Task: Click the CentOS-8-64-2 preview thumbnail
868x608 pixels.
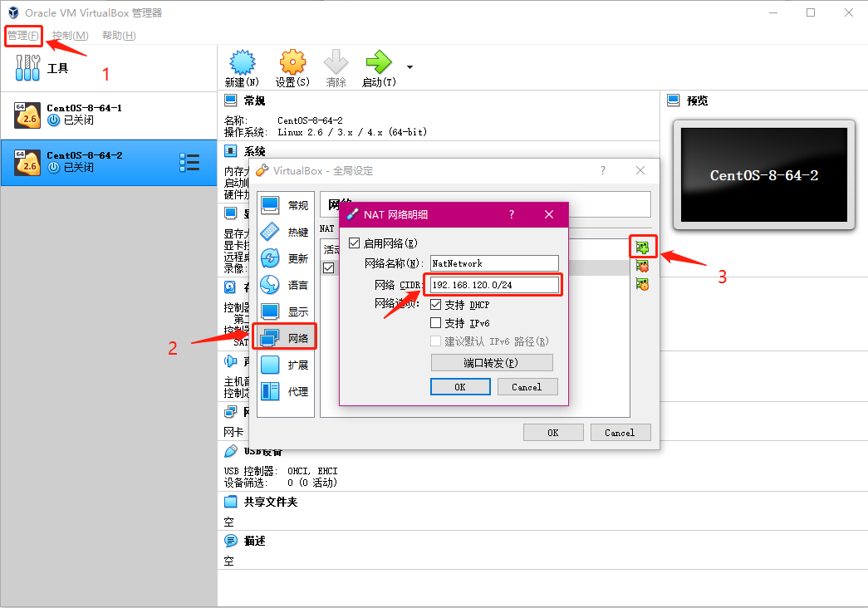Action: [764, 175]
